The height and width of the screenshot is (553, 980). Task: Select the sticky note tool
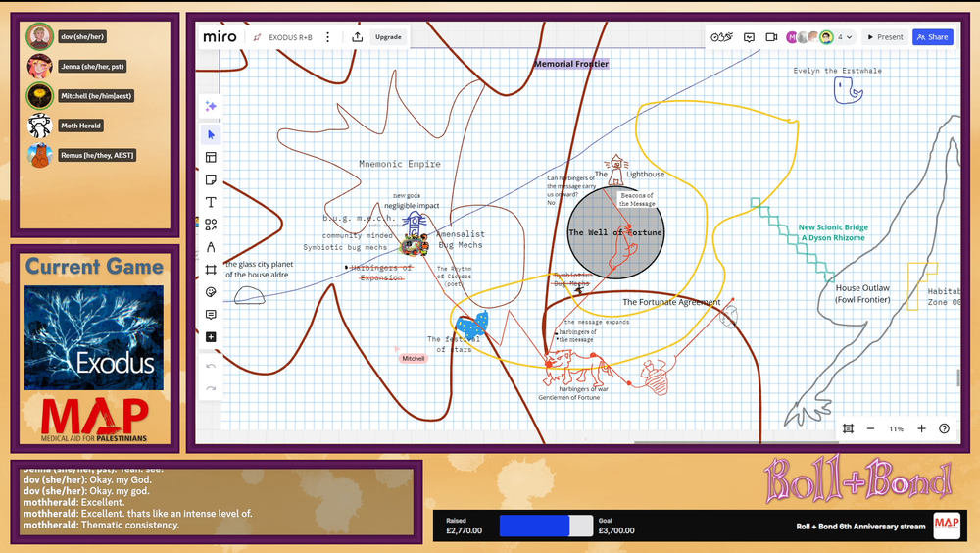click(211, 179)
